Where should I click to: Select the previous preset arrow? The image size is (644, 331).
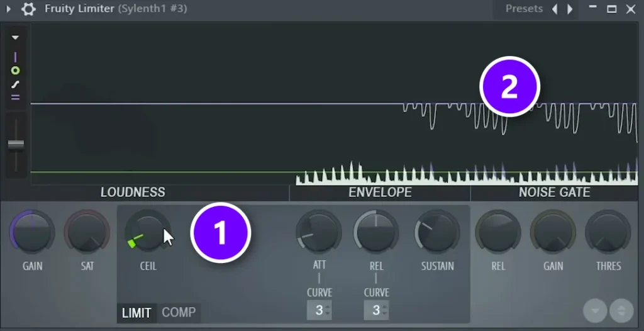[555, 9]
